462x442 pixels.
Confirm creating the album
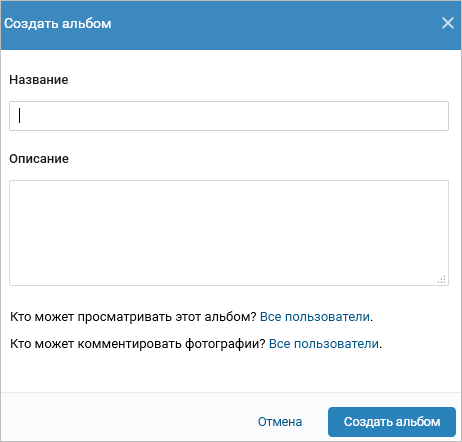pyautogui.click(x=392, y=422)
